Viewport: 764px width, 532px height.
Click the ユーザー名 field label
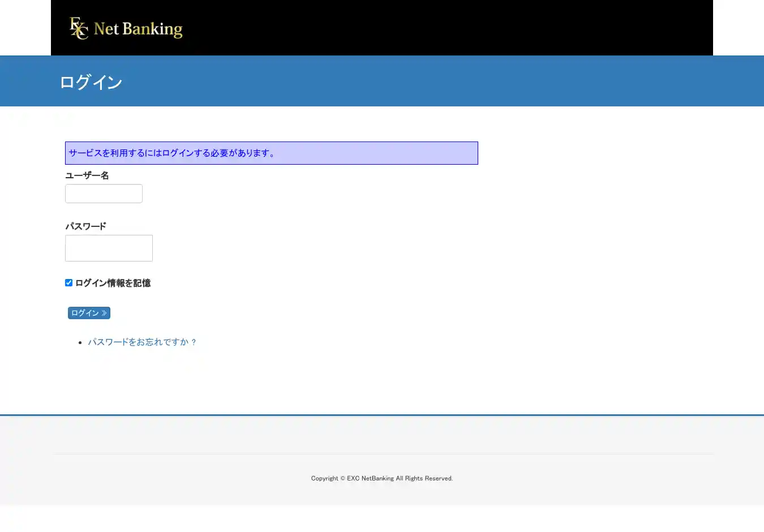point(87,175)
